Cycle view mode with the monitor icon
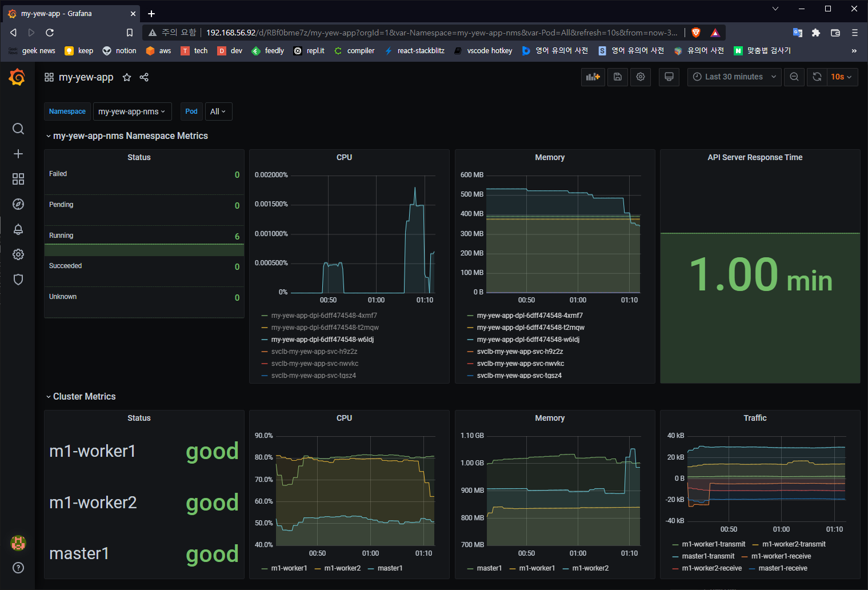Image resolution: width=868 pixels, height=590 pixels. point(669,77)
